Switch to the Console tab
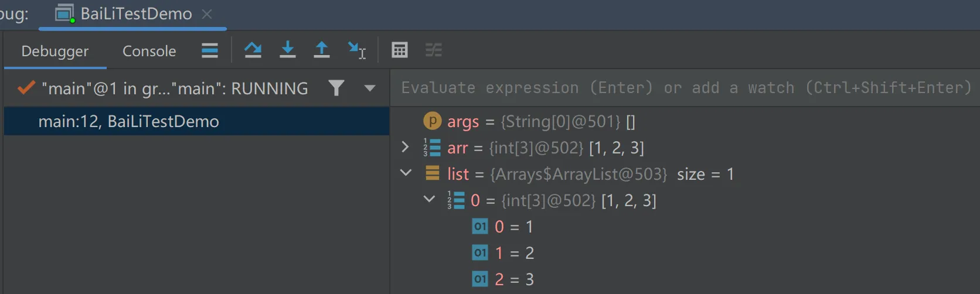Image resolution: width=980 pixels, height=294 pixels. pyautogui.click(x=149, y=52)
